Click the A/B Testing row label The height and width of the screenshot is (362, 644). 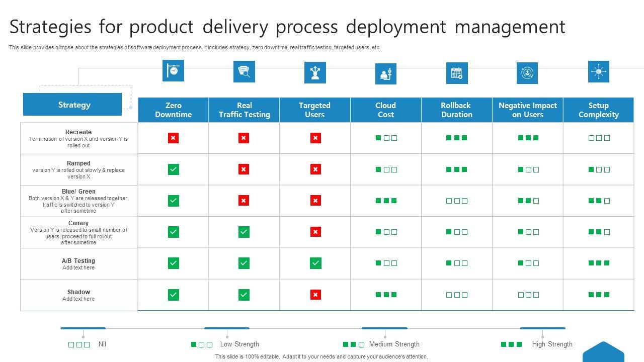click(78, 263)
